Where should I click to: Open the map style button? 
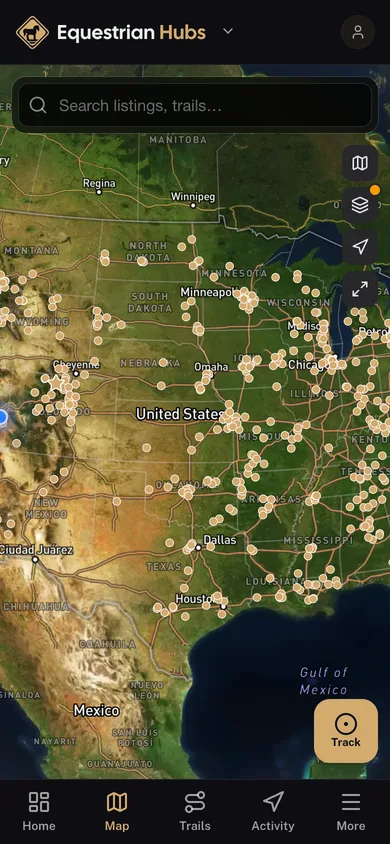pos(360,163)
